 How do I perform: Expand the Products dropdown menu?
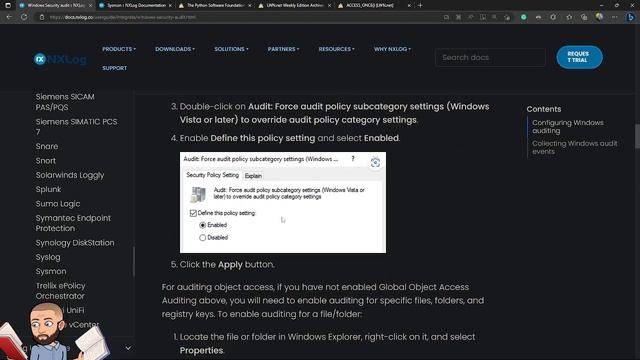pos(119,49)
